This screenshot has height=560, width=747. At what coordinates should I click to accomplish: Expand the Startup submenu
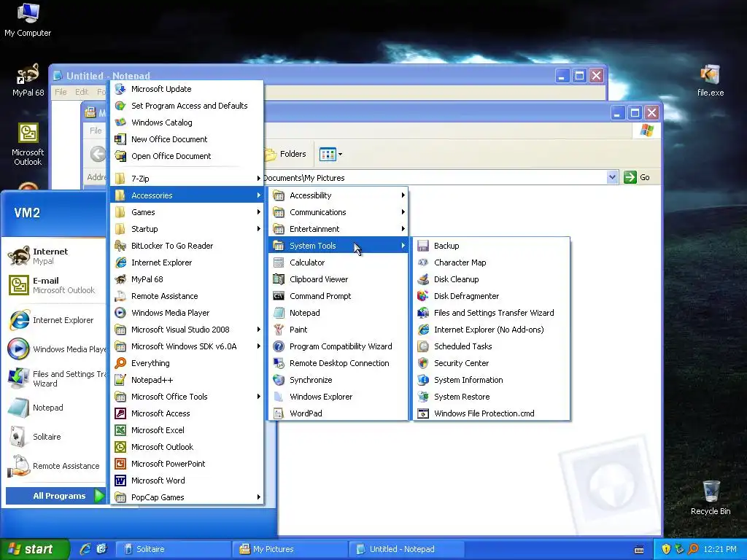[x=187, y=229]
